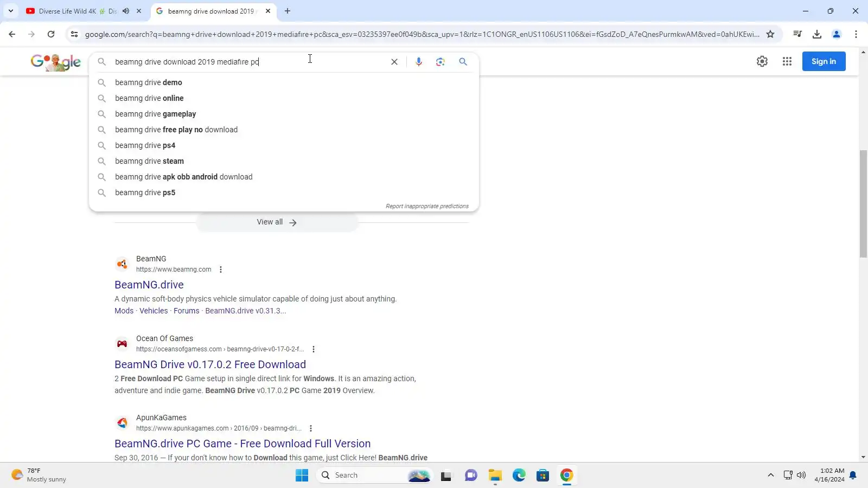The height and width of the screenshot is (488, 868).
Task: View site information icon in address bar
Action: pos(74,34)
